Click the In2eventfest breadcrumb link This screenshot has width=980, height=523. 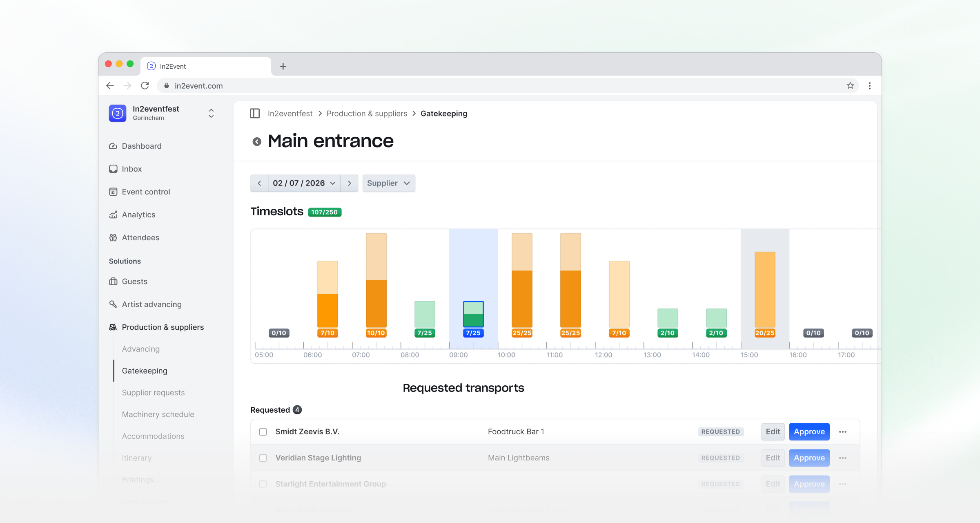coord(290,114)
